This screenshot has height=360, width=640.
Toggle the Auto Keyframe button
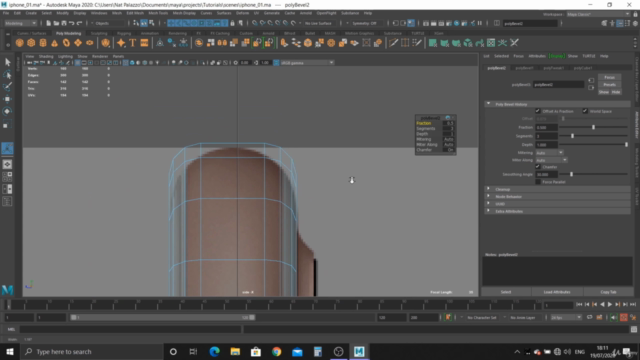(x=624, y=317)
